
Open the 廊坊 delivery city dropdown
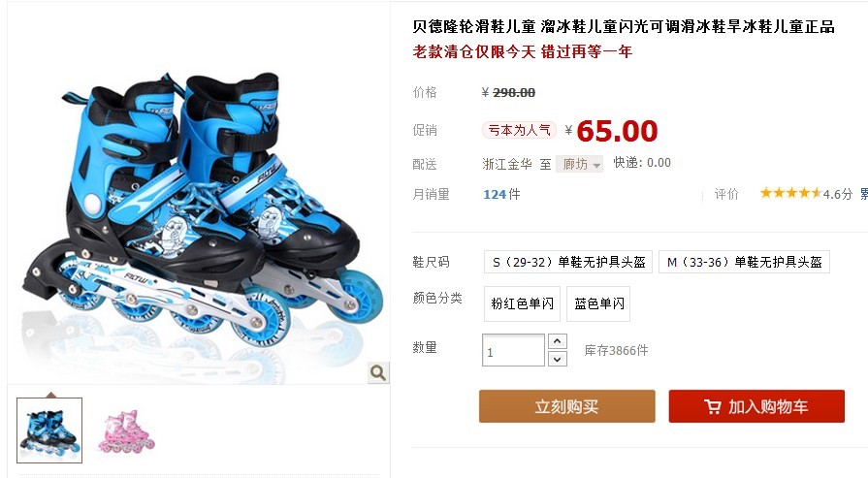(580, 164)
